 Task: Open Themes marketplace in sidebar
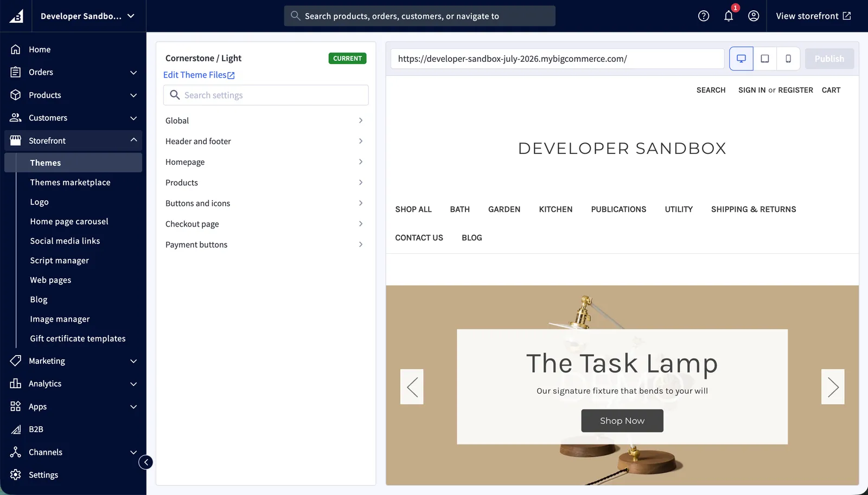tap(70, 182)
